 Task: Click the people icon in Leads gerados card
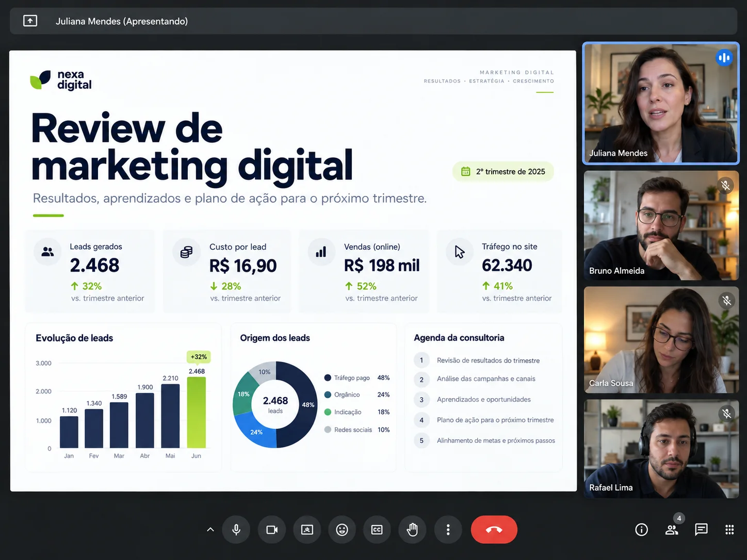47,252
